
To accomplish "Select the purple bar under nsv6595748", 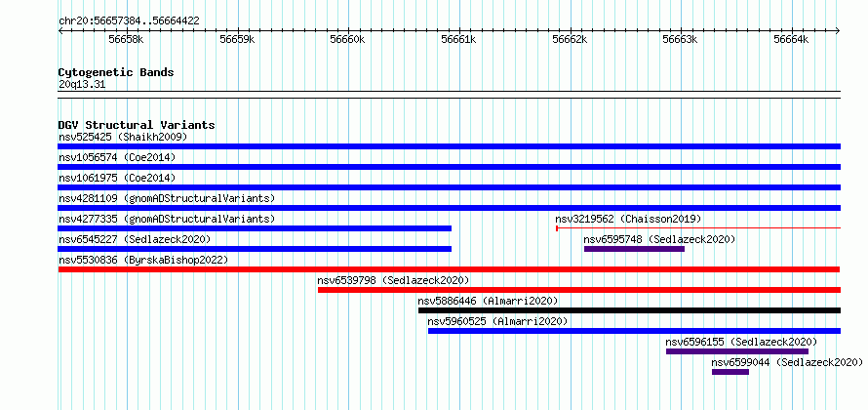I will (x=634, y=249).
